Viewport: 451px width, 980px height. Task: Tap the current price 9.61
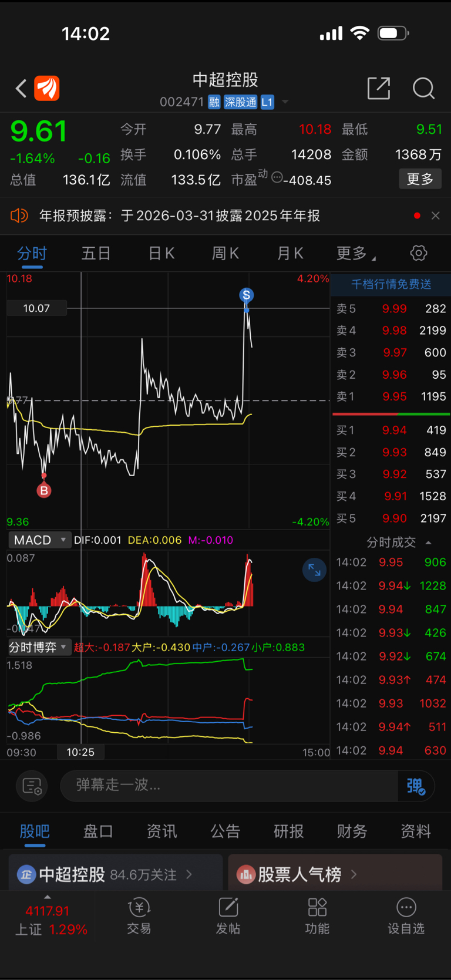click(39, 131)
